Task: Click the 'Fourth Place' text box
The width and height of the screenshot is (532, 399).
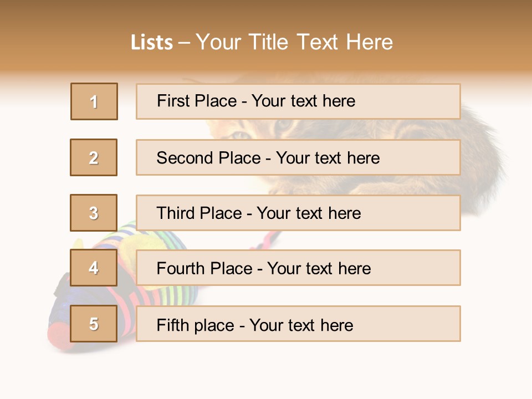Action: point(298,268)
